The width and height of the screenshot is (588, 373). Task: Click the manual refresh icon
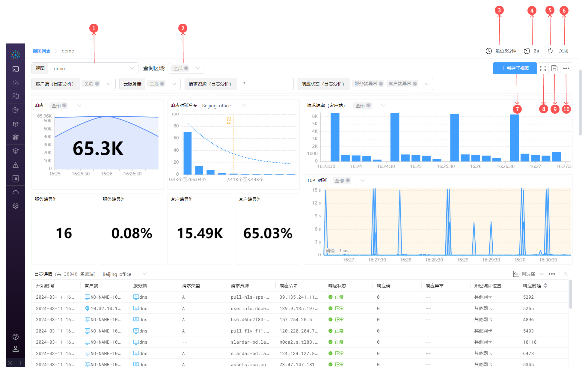(550, 51)
